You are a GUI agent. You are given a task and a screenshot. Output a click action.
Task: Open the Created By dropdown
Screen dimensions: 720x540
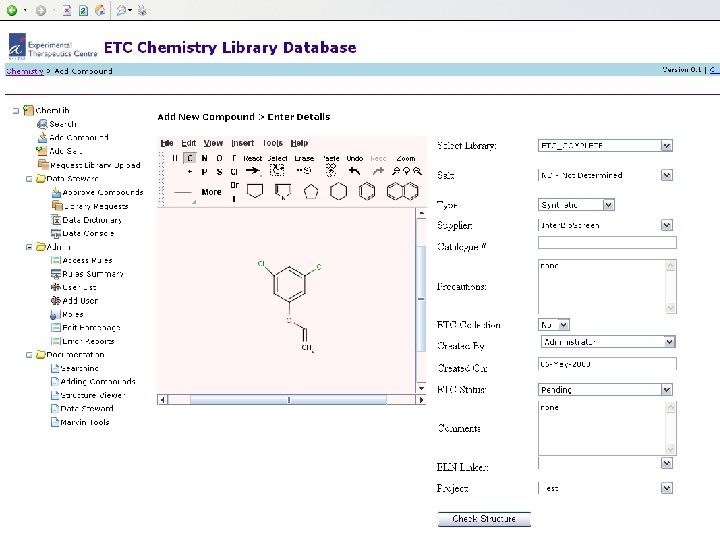(x=669, y=342)
